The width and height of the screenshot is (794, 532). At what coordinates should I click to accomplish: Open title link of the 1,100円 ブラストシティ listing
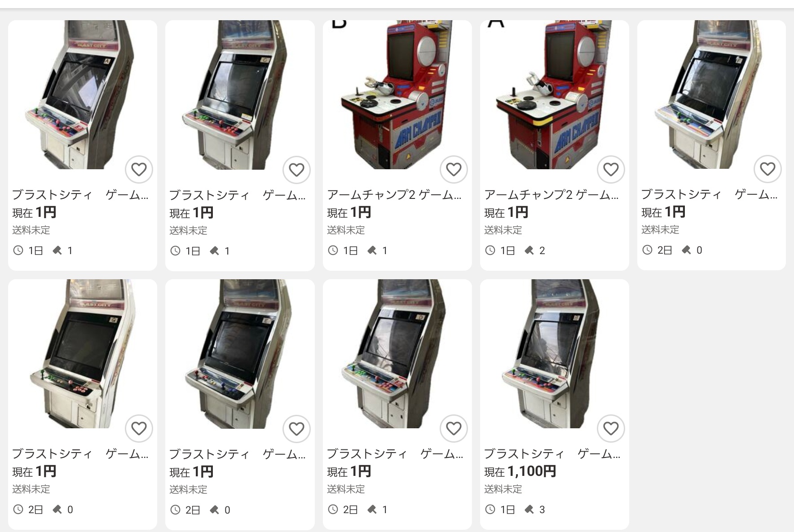coord(552,454)
